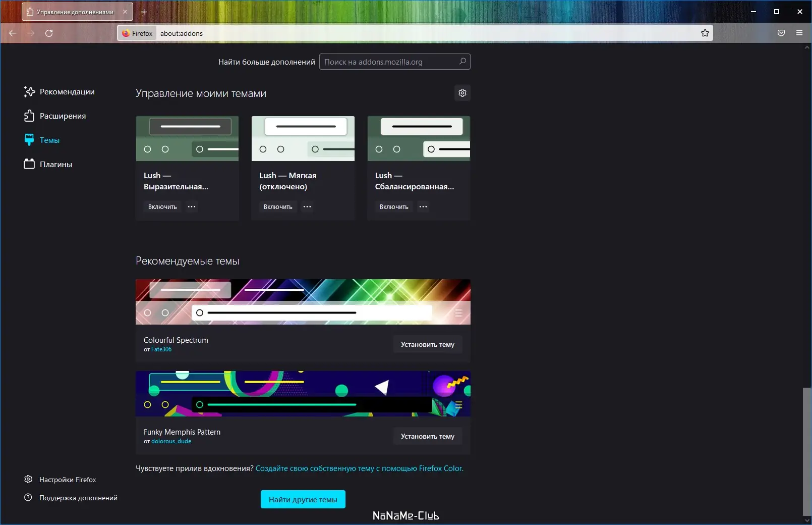Click the search magnifier icon for addons.mozilla.org
This screenshot has width=812, height=525.
tap(462, 62)
